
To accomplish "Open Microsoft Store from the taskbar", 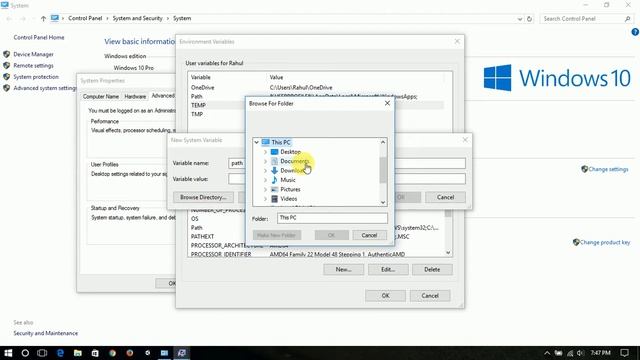I will pos(95,353).
